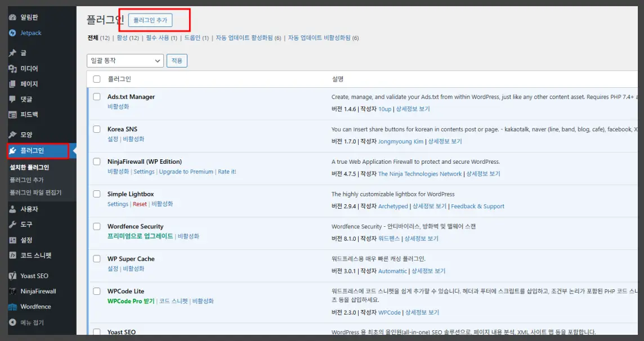Screen dimensions: 644x341
Task: Click Reset link under Simple Lightbox
Action: coord(140,204)
